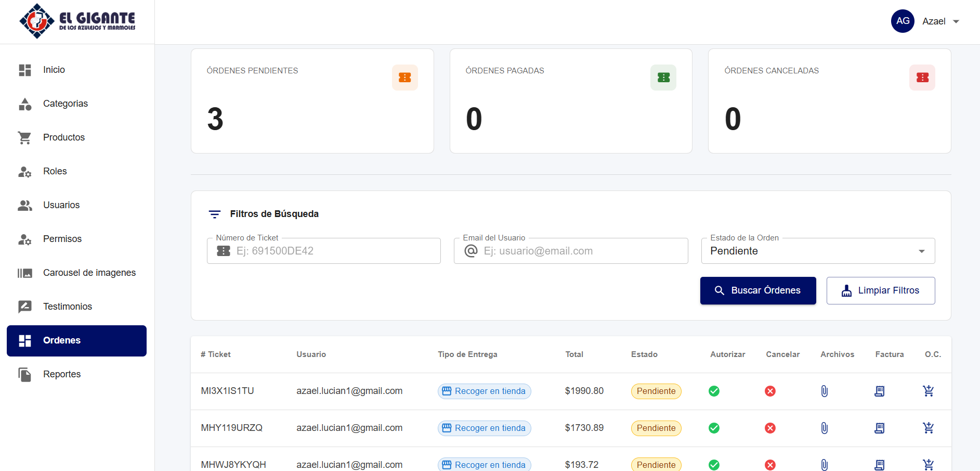
Task: Click the ticket icon on Órdenes Pendientes card
Action: (x=404, y=77)
